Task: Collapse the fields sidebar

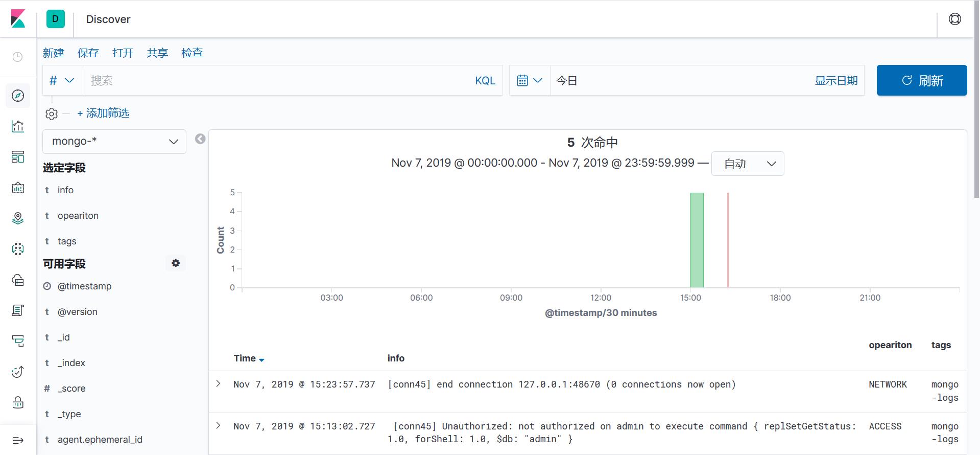Action: 200,139
